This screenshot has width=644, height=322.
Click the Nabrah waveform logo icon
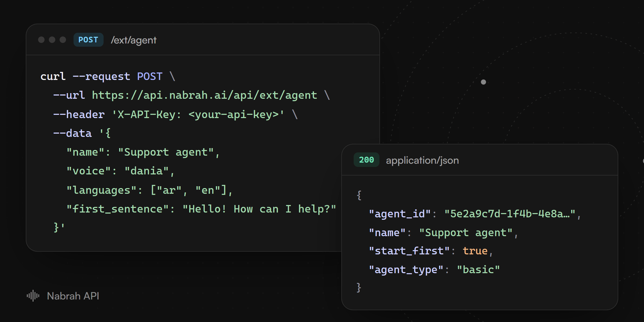pyautogui.click(x=33, y=296)
